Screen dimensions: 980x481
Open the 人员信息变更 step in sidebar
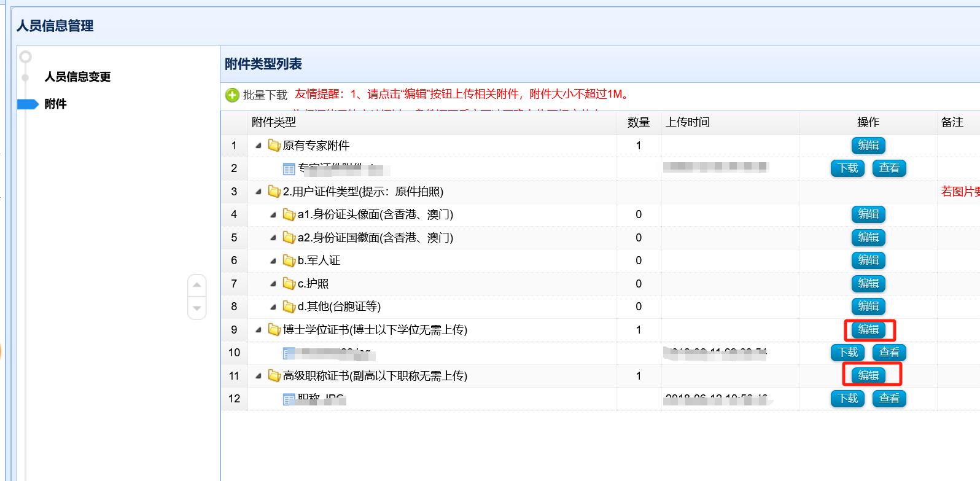(x=78, y=77)
